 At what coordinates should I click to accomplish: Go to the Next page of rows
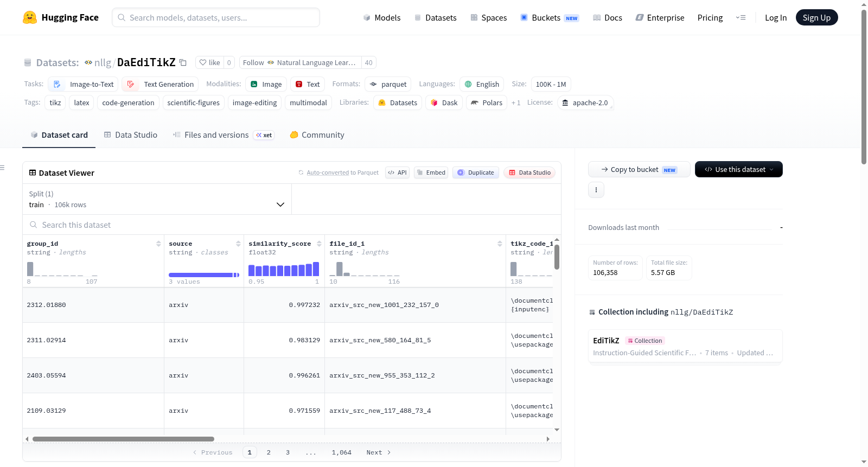[x=378, y=452]
